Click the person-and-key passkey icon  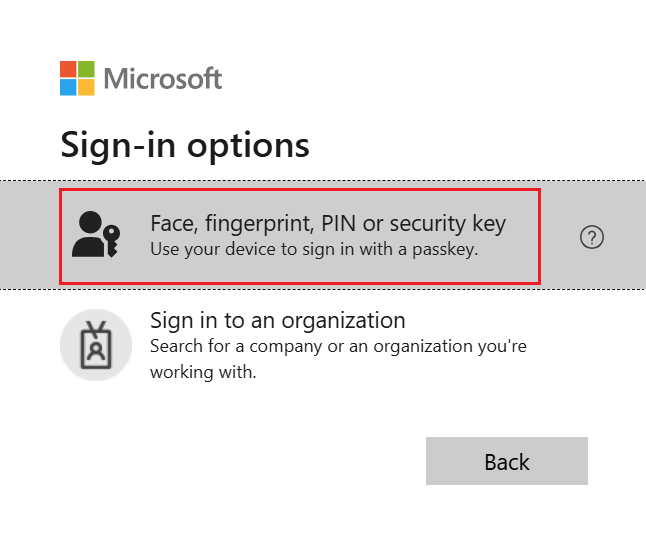pos(96,236)
